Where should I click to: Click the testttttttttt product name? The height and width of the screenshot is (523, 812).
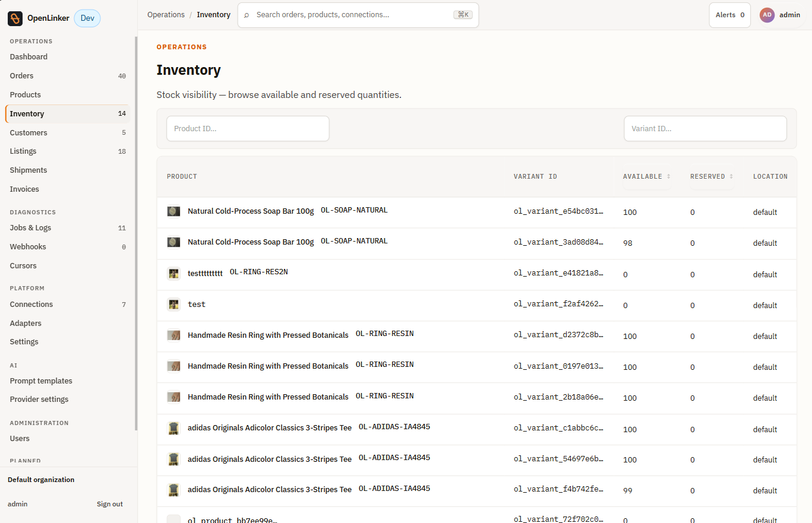(205, 274)
